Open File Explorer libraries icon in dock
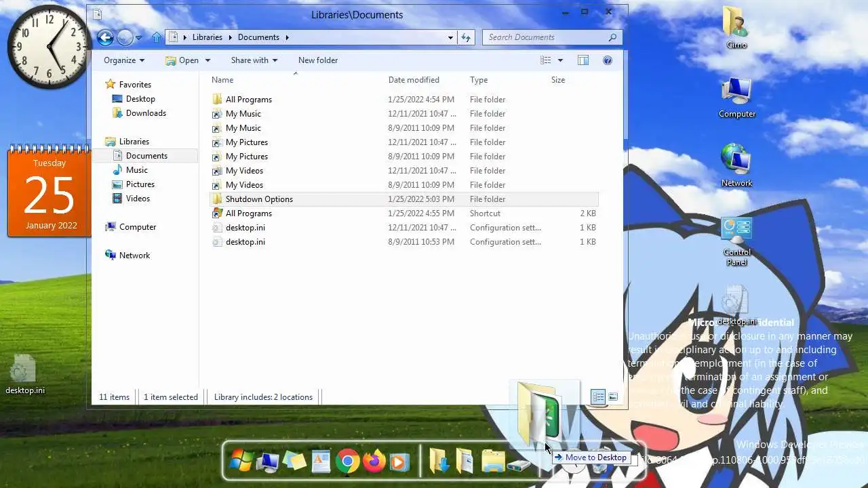The image size is (868, 488). pos(493,462)
